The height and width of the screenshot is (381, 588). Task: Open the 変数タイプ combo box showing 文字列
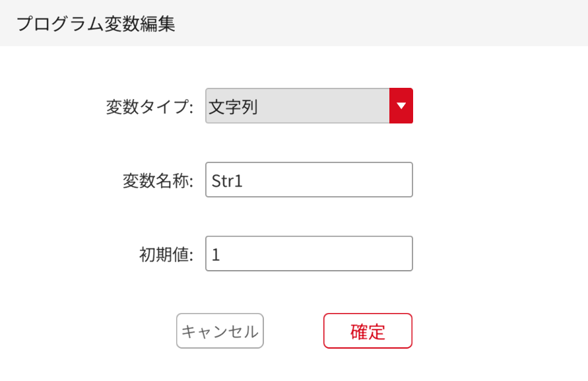(x=298, y=106)
